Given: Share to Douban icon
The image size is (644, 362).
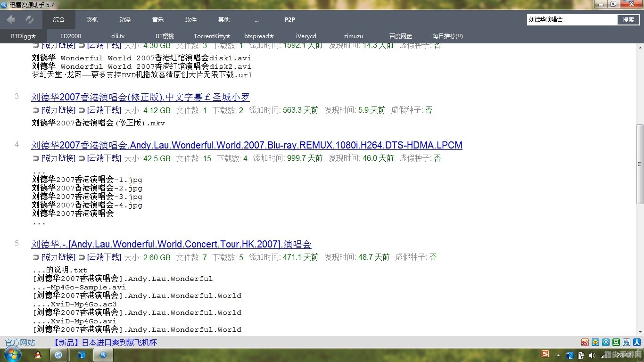Looking at the screenshot, I should pos(616,343).
